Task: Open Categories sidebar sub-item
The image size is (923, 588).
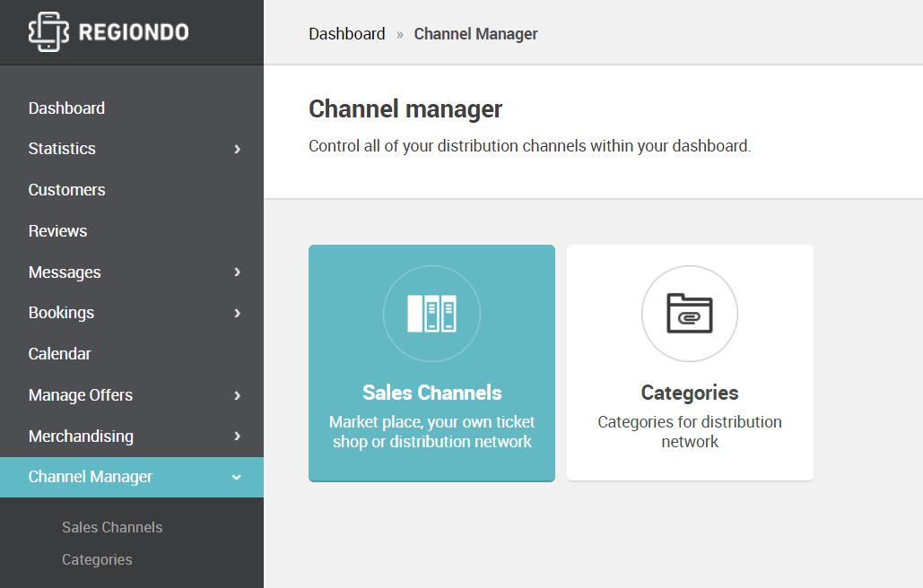Action: [97, 559]
